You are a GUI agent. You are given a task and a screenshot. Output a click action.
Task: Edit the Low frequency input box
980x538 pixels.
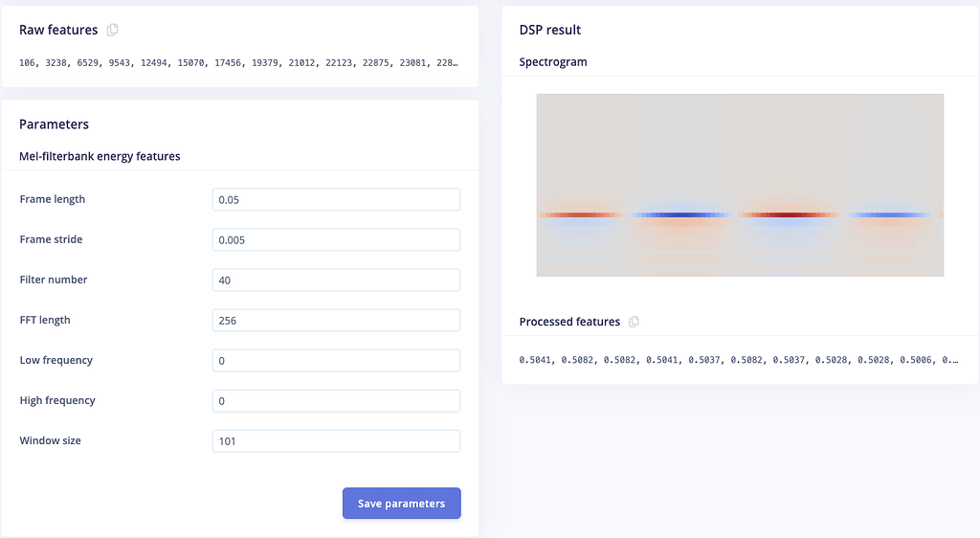click(x=336, y=360)
